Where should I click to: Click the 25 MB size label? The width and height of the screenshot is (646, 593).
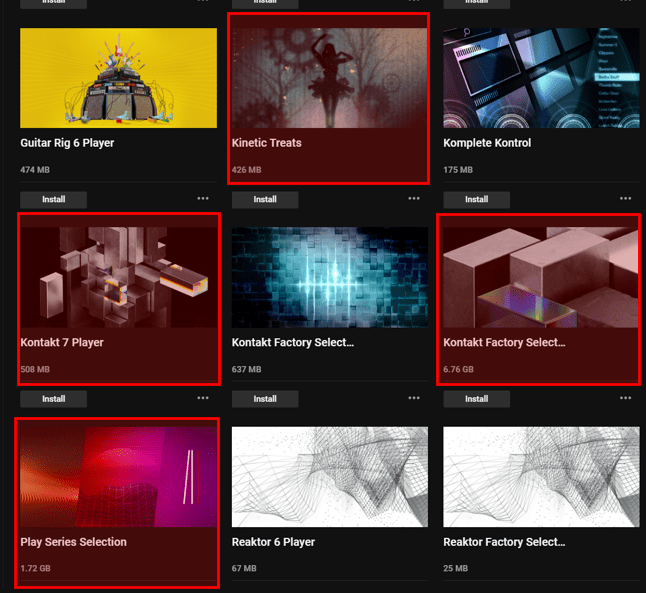456,568
